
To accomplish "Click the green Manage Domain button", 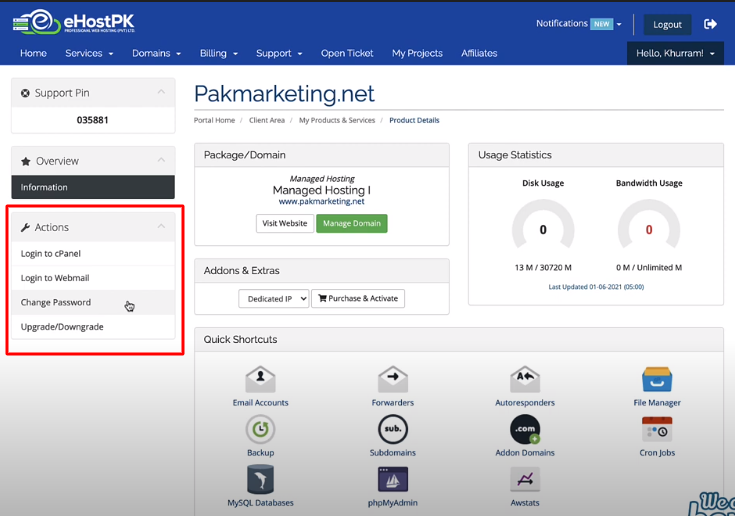I will click(x=352, y=223).
